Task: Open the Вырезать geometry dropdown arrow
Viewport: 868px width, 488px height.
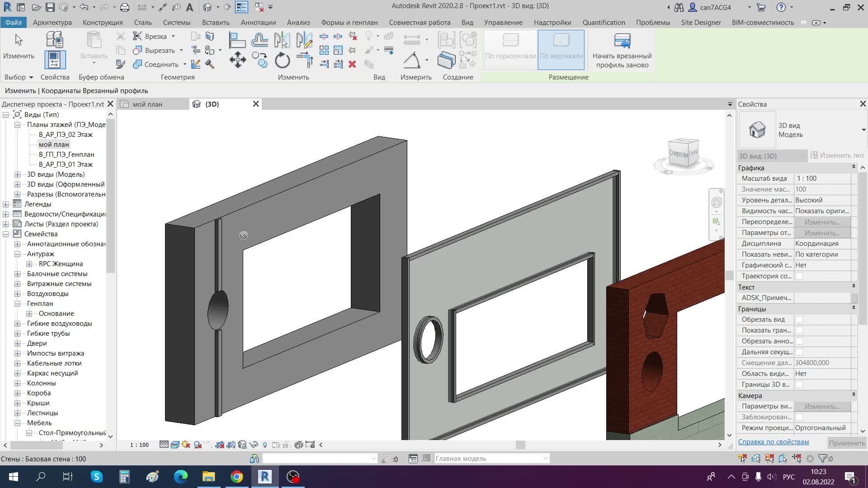Action: click(181, 50)
